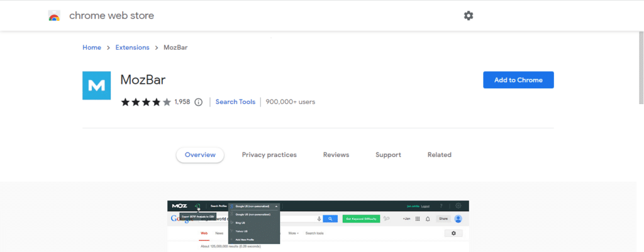Image resolution: width=644 pixels, height=252 pixels.
Task: Open the More dropdown in preview results
Action: point(294,233)
